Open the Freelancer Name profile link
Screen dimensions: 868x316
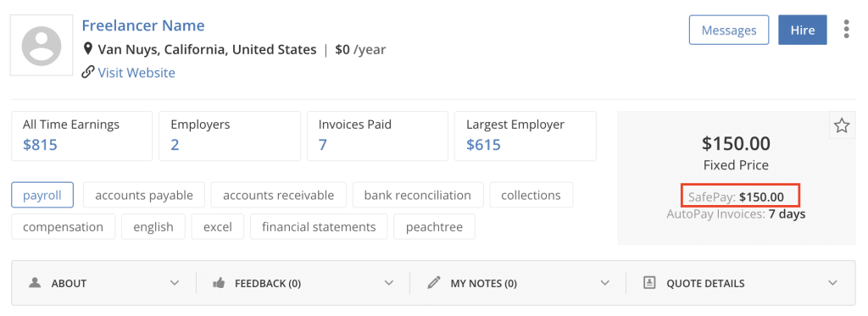click(x=143, y=25)
